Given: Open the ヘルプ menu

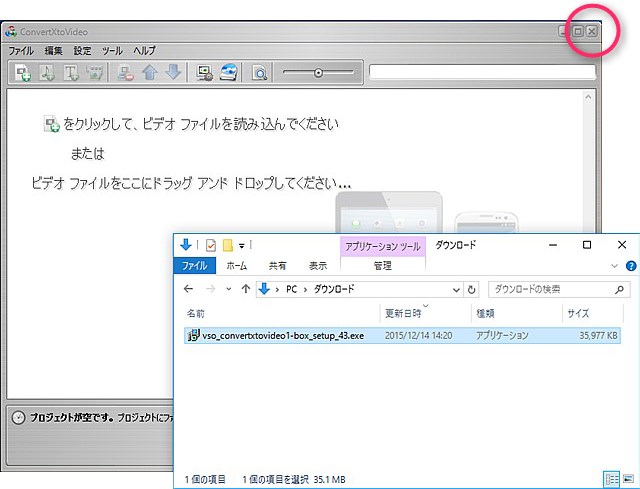Looking at the screenshot, I should pos(144,51).
